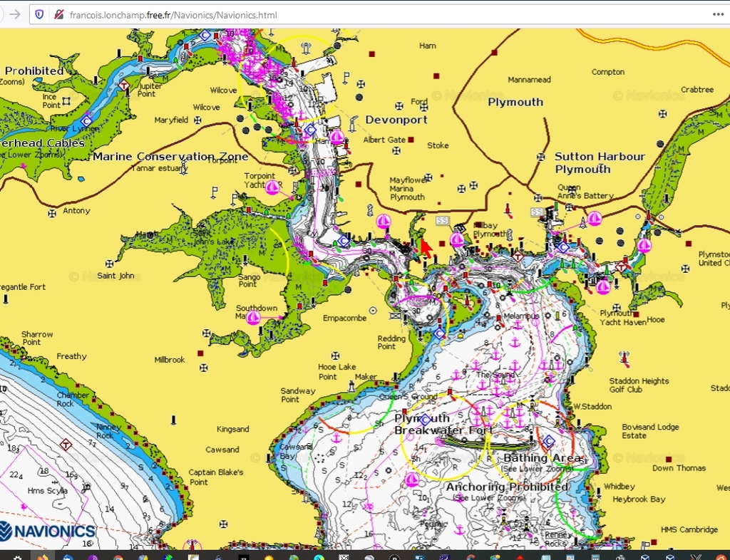Click the SS station icon near Millbay
Image resolution: width=730 pixels, height=560 pixels.
(x=442, y=220)
